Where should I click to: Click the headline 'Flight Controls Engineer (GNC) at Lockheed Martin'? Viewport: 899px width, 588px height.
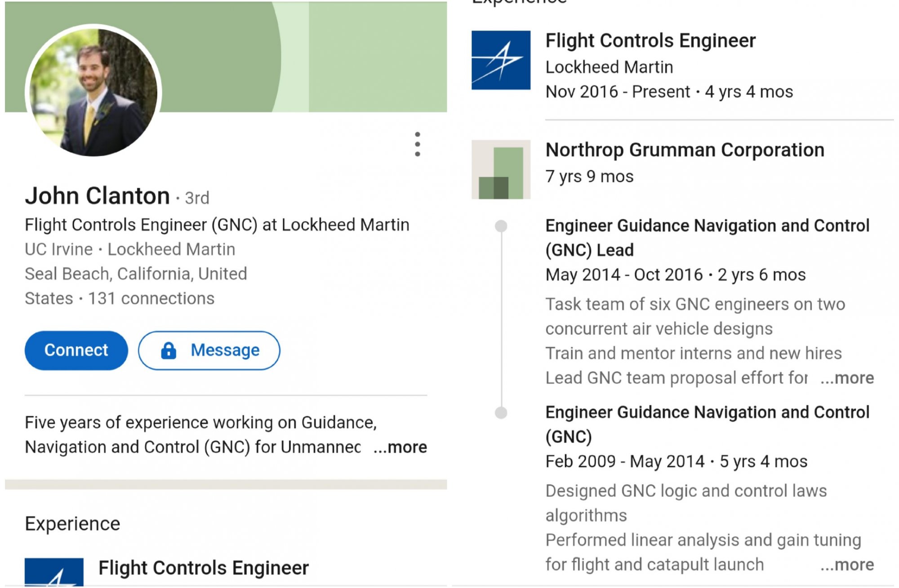(217, 225)
